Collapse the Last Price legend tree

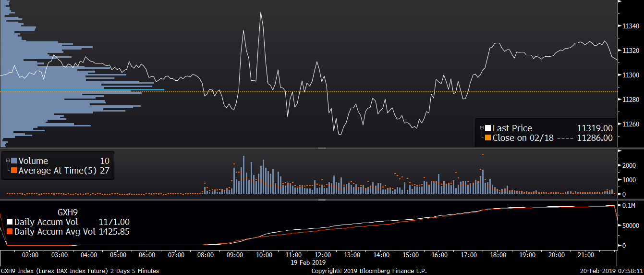[482, 128]
